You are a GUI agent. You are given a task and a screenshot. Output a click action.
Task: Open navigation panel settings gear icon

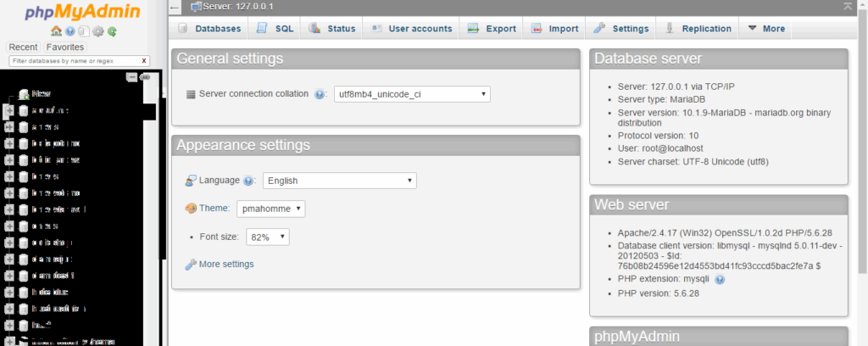(x=98, y=31)
